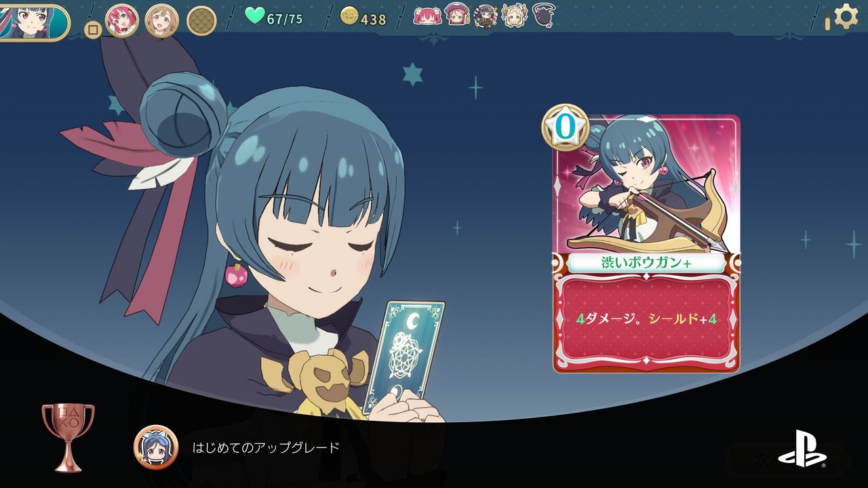Click the first red-haired chibi relic icon

pyautogui.click(x=427, y=16)
